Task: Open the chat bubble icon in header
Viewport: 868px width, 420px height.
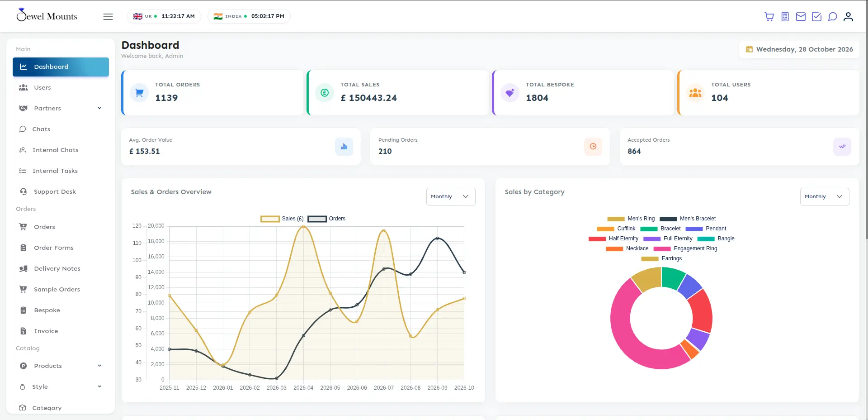Action: (x=832, y=17)
